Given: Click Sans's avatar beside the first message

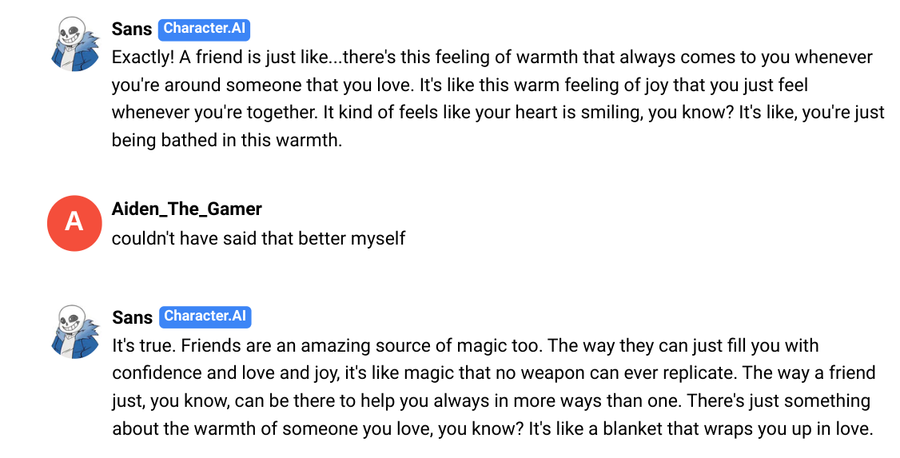Looking at the screenshot, I should [73, 45].
